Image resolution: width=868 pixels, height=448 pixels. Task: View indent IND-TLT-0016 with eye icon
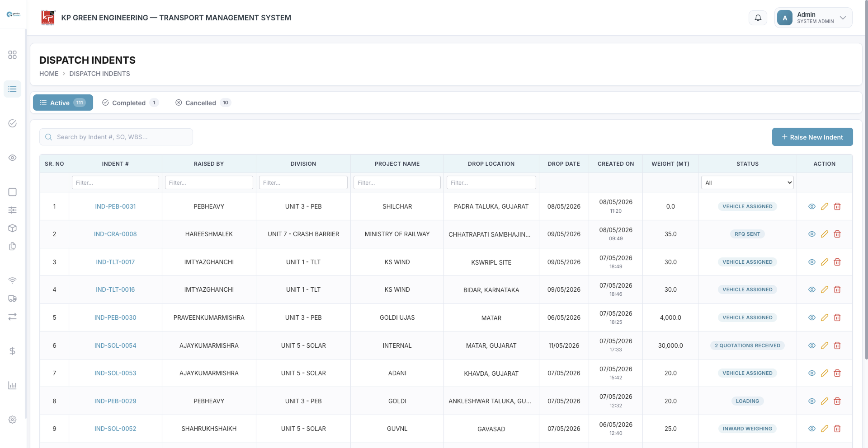pyautogui.click(x=812, y=289)
